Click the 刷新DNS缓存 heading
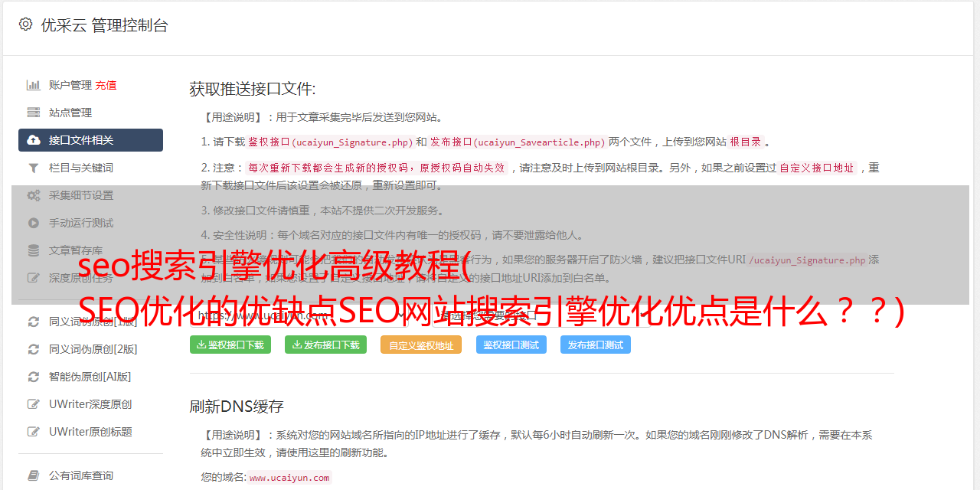The height and width of the screenshot is (490, 980). click(x=237, y=406)
